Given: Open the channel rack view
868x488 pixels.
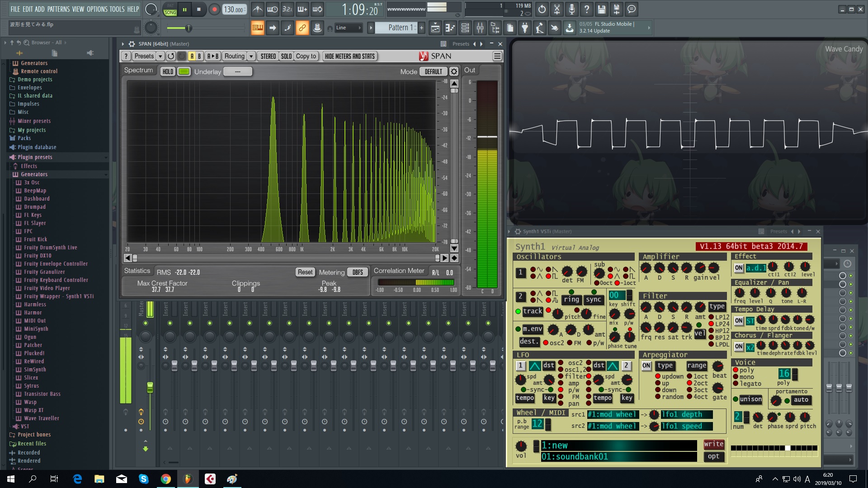Looking at the screenshot, I should (x=465, y=28).
